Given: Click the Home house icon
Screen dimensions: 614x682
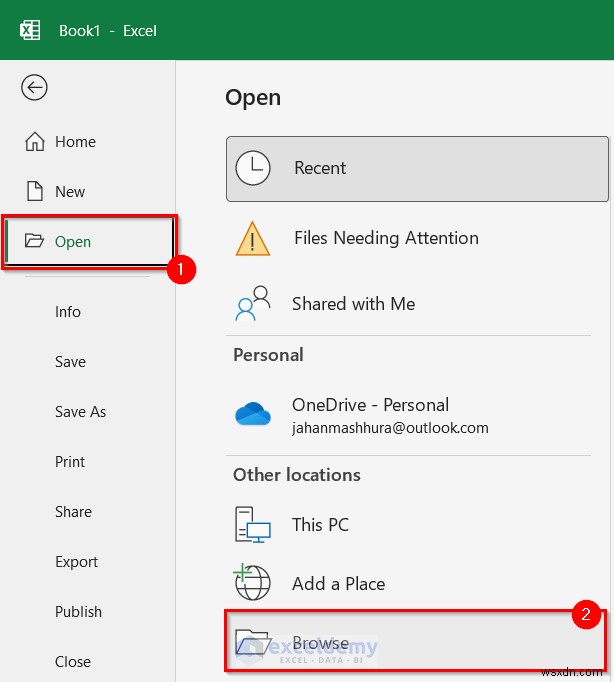Looking at the screenshot, I should click(34, 141).
